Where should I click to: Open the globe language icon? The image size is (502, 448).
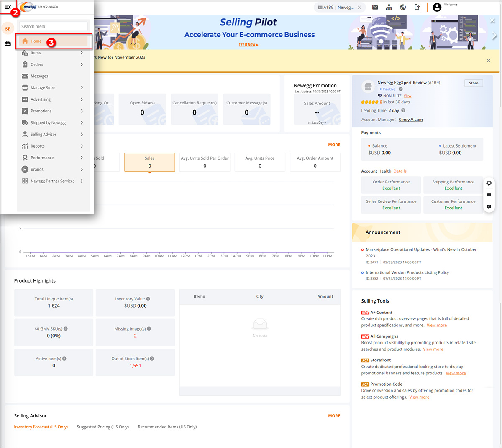[x=403, y=7]
